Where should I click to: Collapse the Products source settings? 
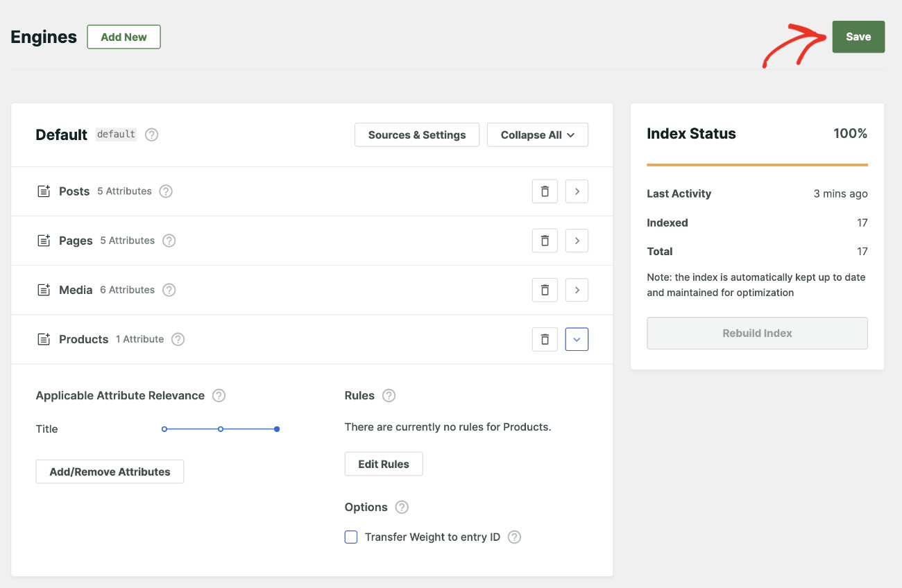tap(577, 339)
